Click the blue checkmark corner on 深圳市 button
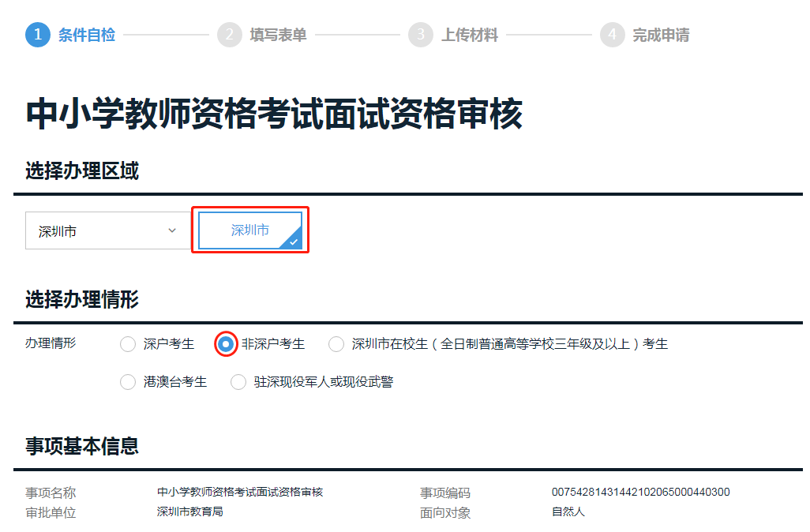Screen dimensions: 810x532 coord(294,241)
